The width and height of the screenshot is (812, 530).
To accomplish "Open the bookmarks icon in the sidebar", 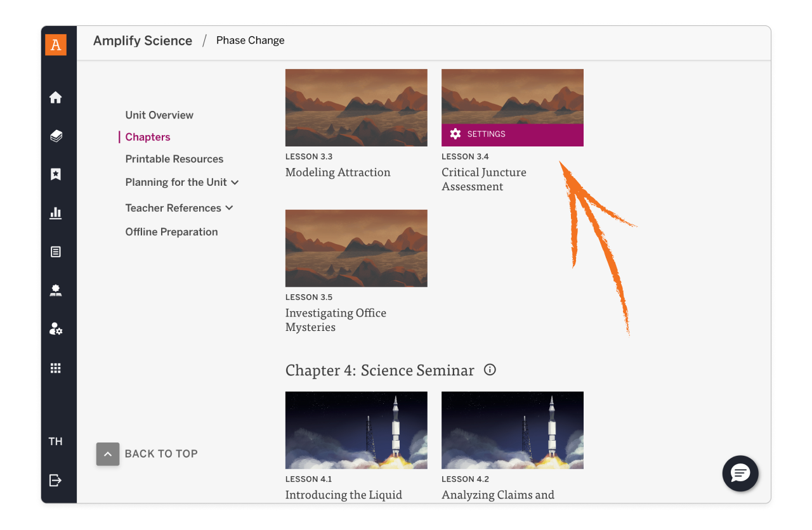I will click(x=56, y=174).
